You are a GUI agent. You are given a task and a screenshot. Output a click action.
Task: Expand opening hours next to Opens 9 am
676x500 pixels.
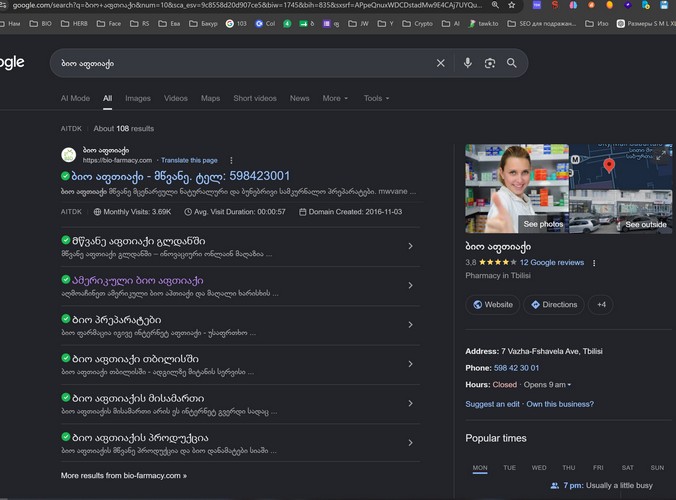569,385
